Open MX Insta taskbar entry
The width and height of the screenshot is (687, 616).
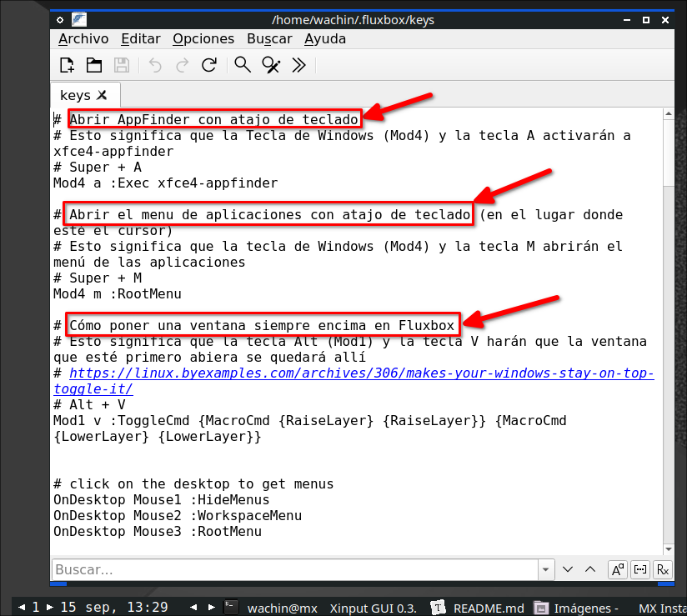pyautogui.click(x=662, y=608)
